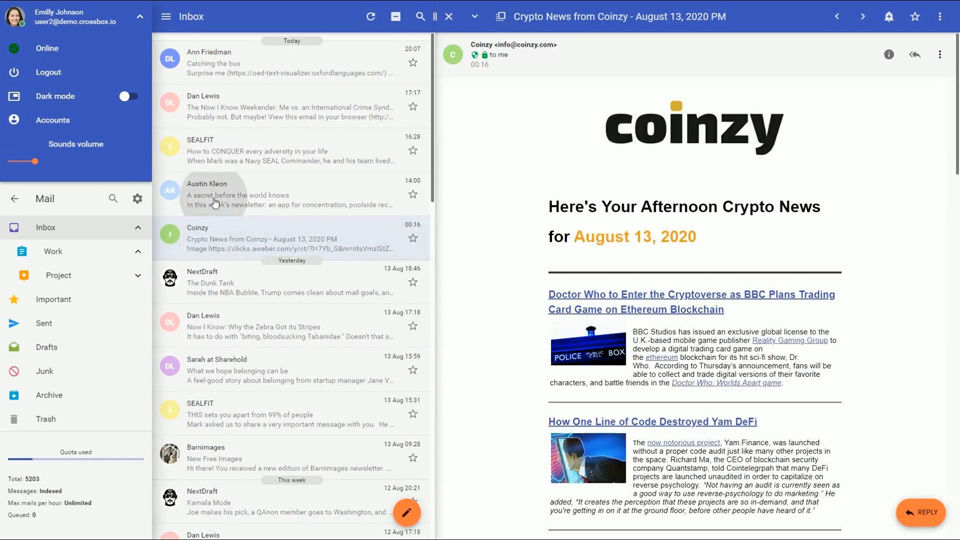
Task: Adjust the Sounds volume slider
Action: (x=35, y=161)
